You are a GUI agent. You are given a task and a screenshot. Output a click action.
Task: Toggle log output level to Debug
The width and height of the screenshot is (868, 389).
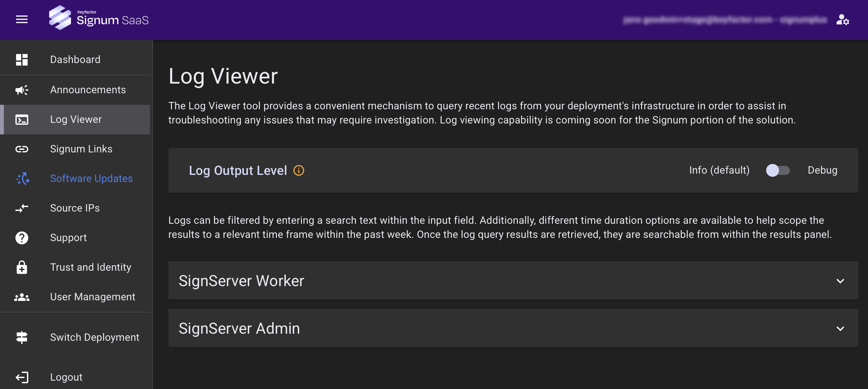tap(778, 170)
